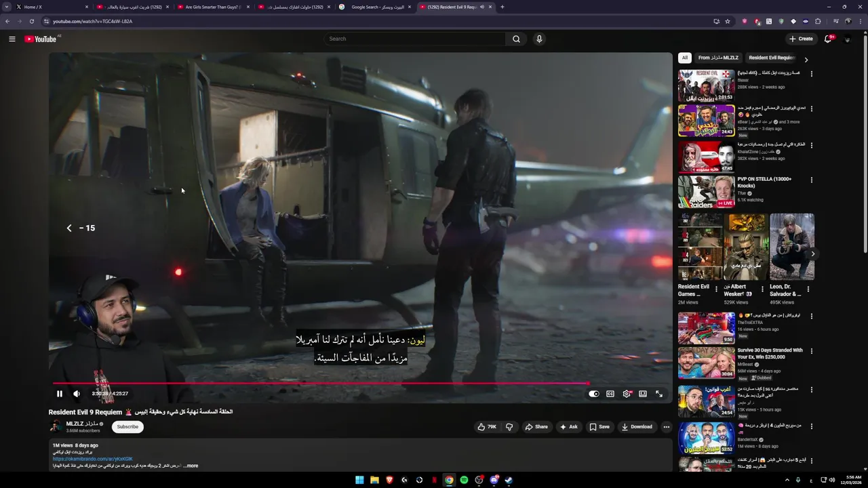Open the Extensions puzzle icon
The width and height of the screenshot is (868, 488).
click(818, 21)
